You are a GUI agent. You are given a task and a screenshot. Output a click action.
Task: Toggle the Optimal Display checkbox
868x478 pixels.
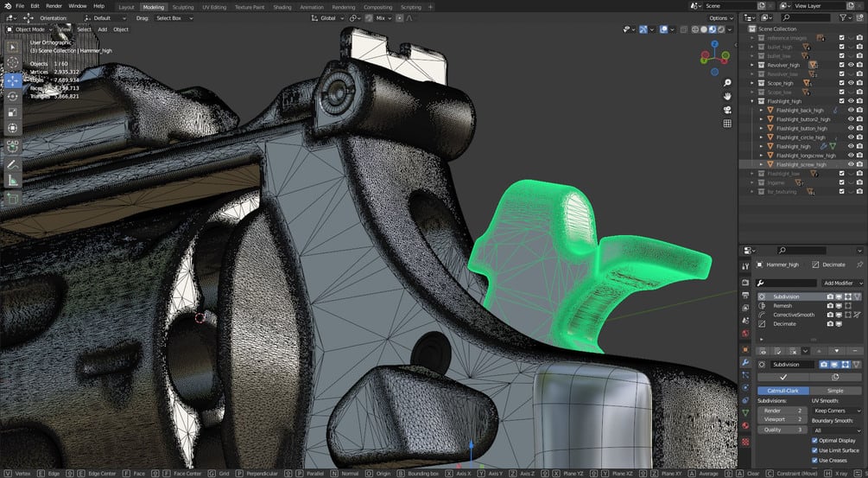[814, 440]
